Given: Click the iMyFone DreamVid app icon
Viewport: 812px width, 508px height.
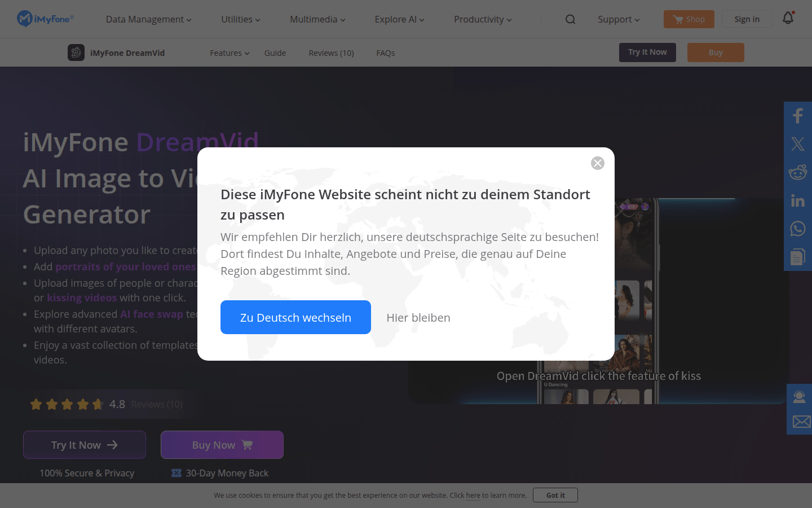Looking at the screenshot, I should [x=76, y=52].
